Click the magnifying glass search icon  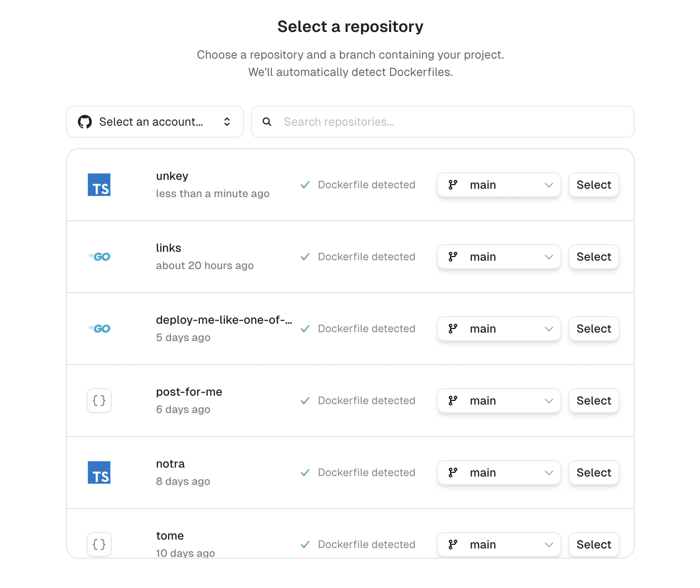pyautogui.click(x=267, y=122)
